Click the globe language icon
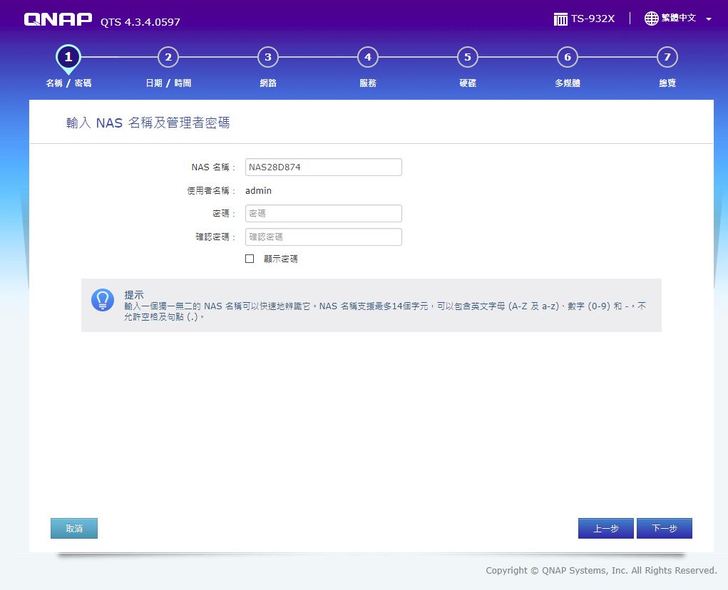728x590 pixels. click(x=651, y=19)
